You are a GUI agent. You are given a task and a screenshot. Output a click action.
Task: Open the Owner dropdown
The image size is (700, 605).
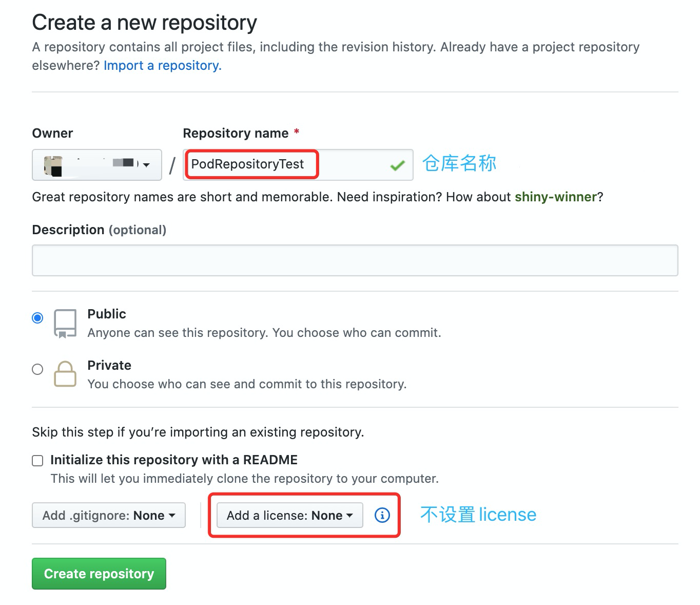96,165
